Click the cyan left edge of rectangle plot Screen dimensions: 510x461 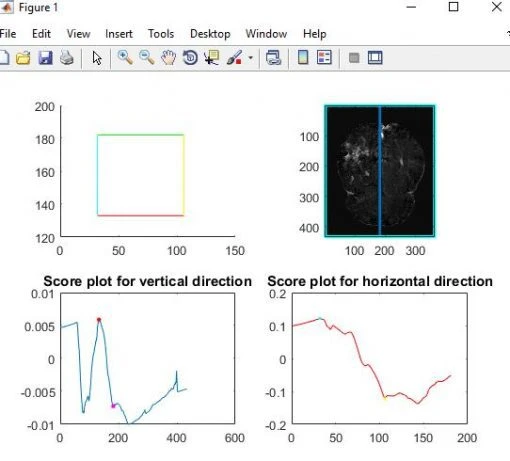coord(97,175)
